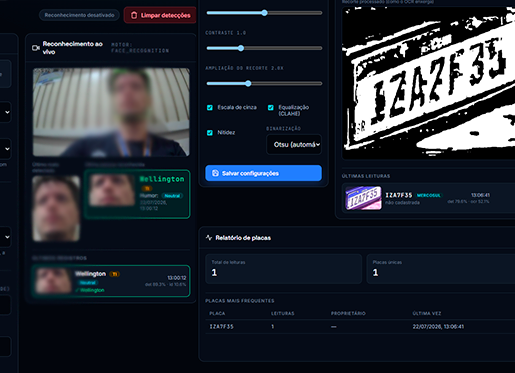Click the trash icon in Limpar detecções
Viewport: 515px width, 373px height.
click(x=134, y=15)
